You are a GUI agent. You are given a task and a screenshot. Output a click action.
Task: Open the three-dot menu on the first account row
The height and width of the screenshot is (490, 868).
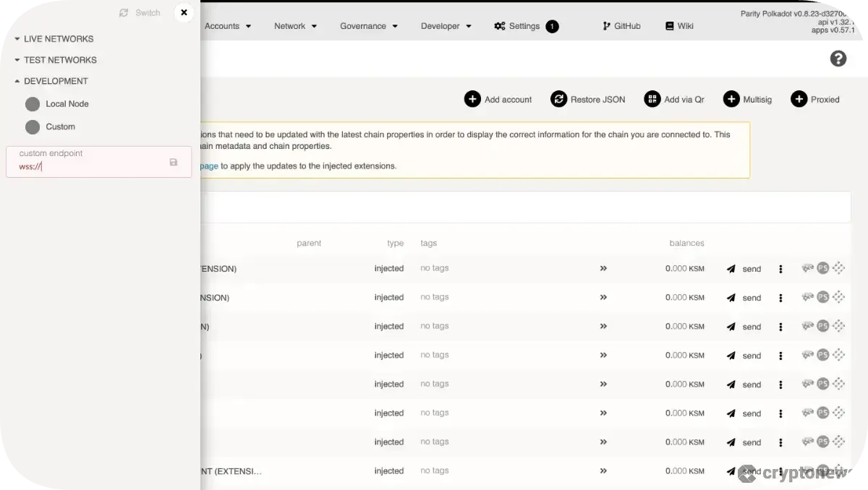pos(780,268)
